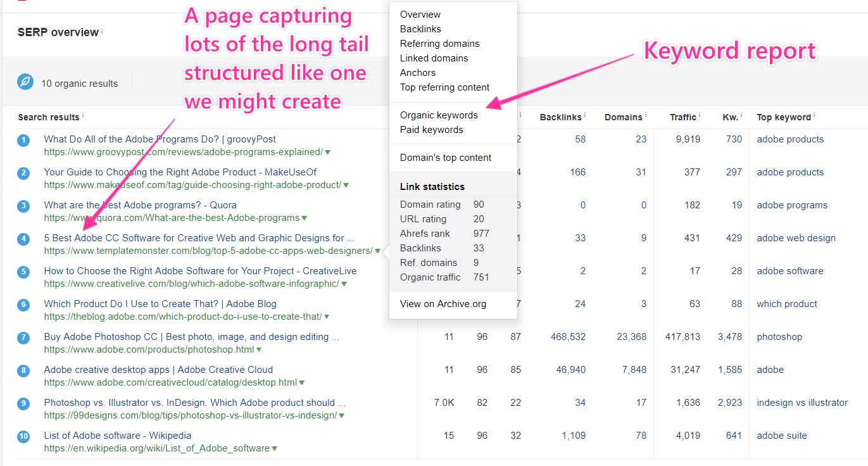Screen dimensions: 868x466
Task: Select Paid keywords menu entry
Action: click(432, 130)
